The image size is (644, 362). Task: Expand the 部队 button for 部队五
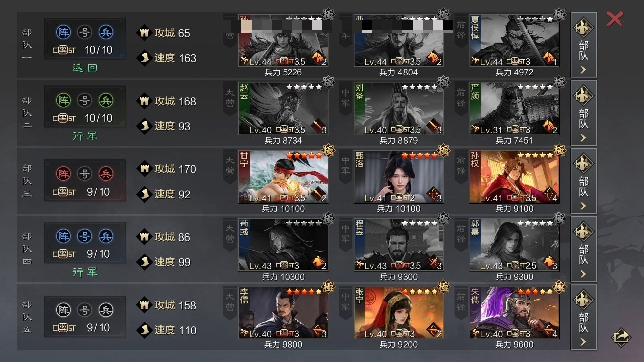pos(584,317)
